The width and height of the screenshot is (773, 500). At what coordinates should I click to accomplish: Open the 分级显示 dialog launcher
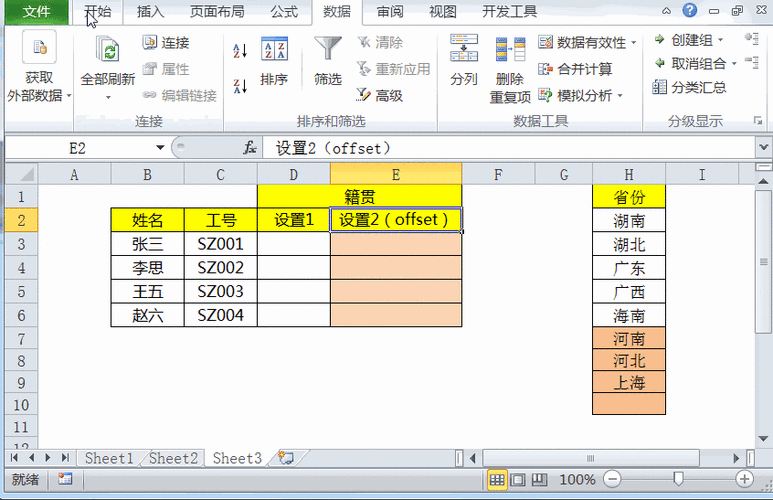tap(758, 120)
